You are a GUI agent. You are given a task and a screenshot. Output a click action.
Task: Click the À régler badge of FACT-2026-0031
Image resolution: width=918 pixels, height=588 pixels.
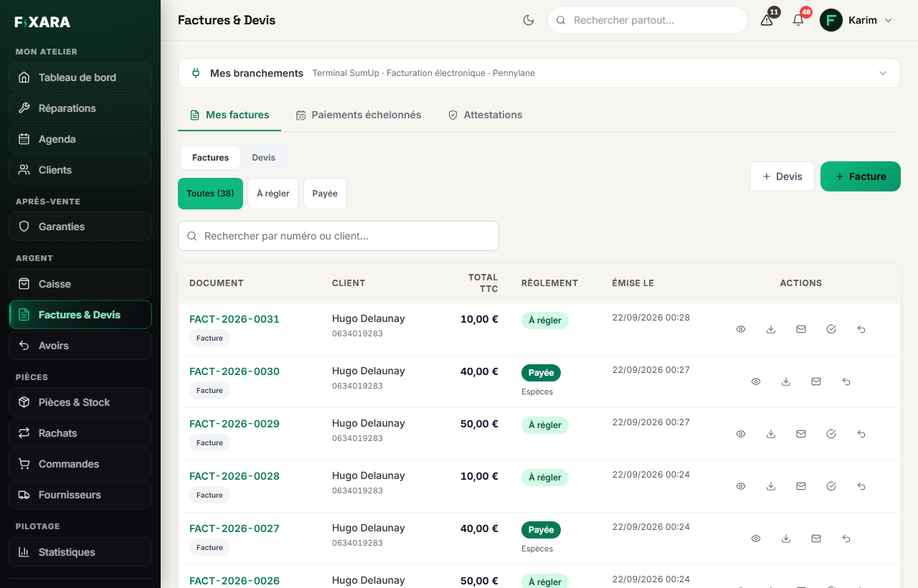[x=545, y=321]
